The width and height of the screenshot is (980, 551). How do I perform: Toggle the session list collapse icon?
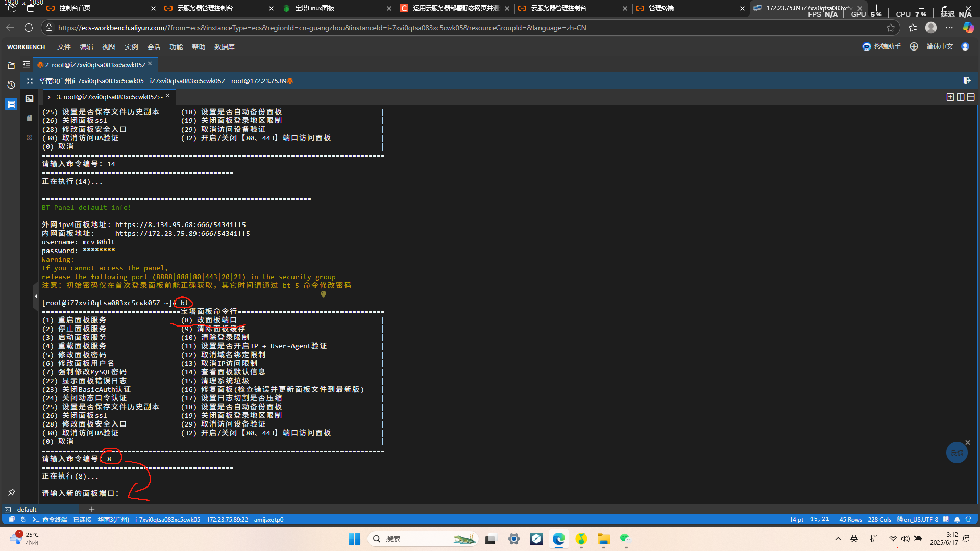click(27, 65)
